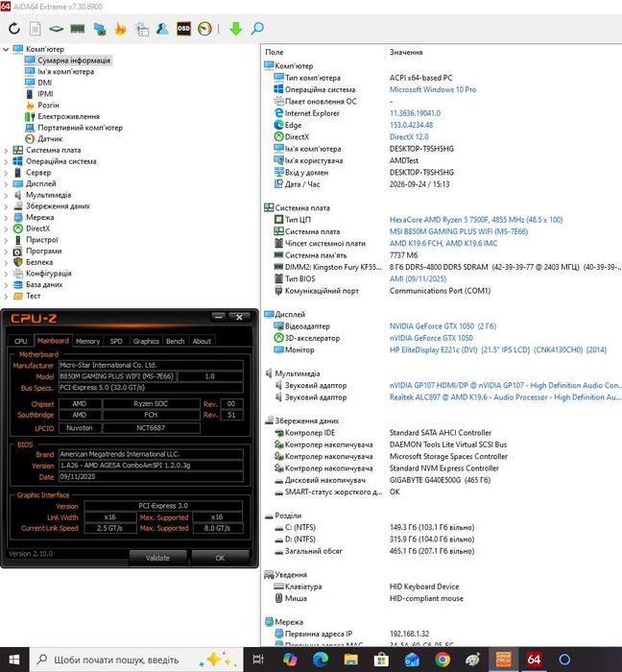Viewport: 622px width, 672px height.
Task: Click the network computers toolbar icon
Action: (x=100, y=29)
